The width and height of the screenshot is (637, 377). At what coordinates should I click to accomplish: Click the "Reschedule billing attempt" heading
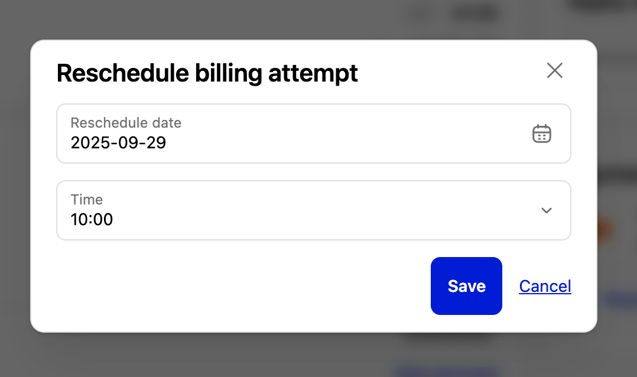click(x=207, y=74)
